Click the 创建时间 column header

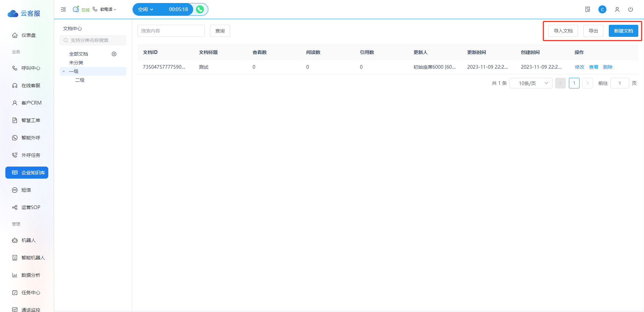tap(530, 52)
